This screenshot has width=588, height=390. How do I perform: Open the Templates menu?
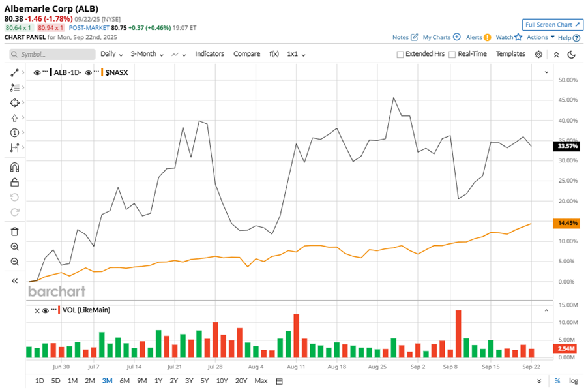point(510,54)
